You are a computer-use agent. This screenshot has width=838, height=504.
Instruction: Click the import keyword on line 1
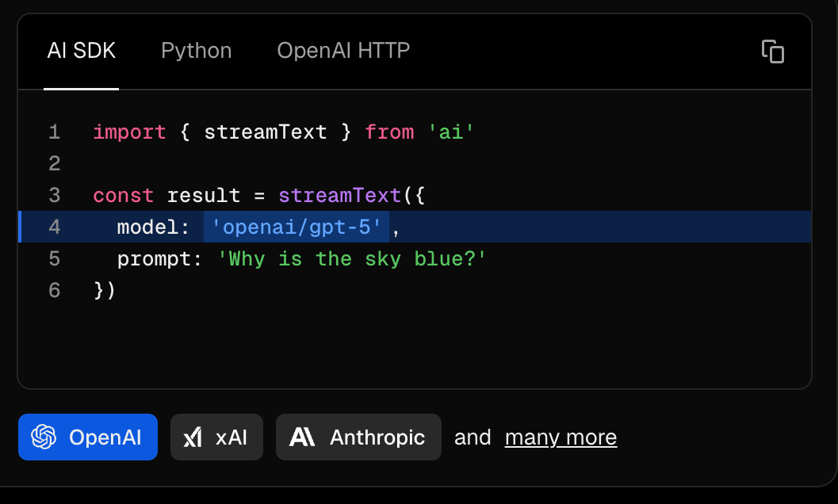click(x=129, y=132)
